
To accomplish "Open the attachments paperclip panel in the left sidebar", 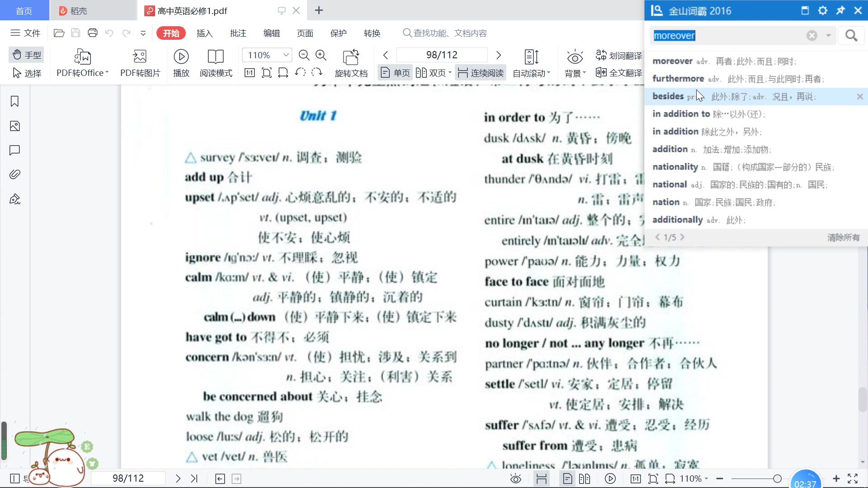I will pyautogui.click(x=14, y=174).
